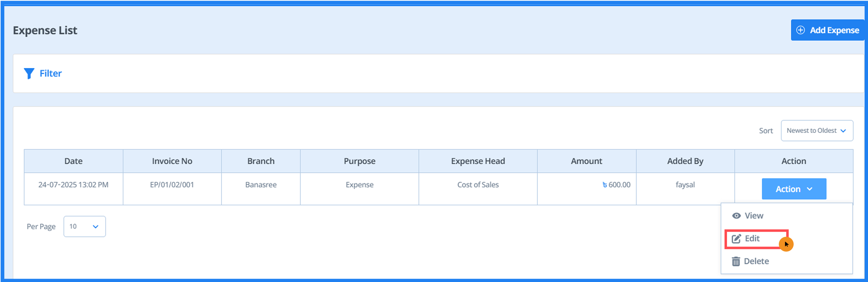This screenshot has width=868, height=282.
Task: Click faysal in the Added By column
Action: [x=685, y=184]
